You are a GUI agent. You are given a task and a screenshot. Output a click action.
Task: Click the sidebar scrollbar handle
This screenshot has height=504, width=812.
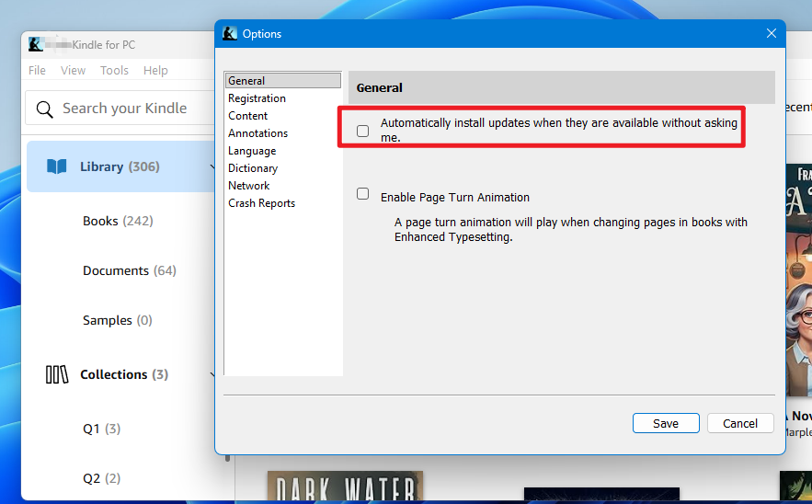tap(227, 458)
